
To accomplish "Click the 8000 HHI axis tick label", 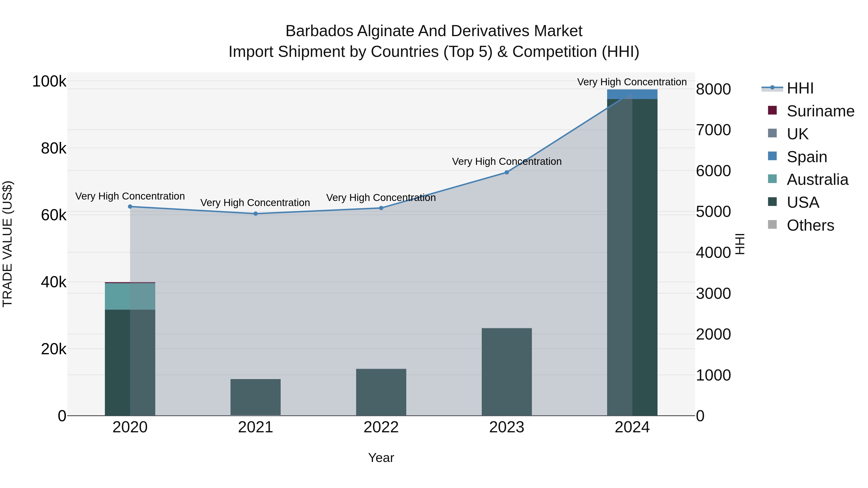I will [x=713, y=89].
